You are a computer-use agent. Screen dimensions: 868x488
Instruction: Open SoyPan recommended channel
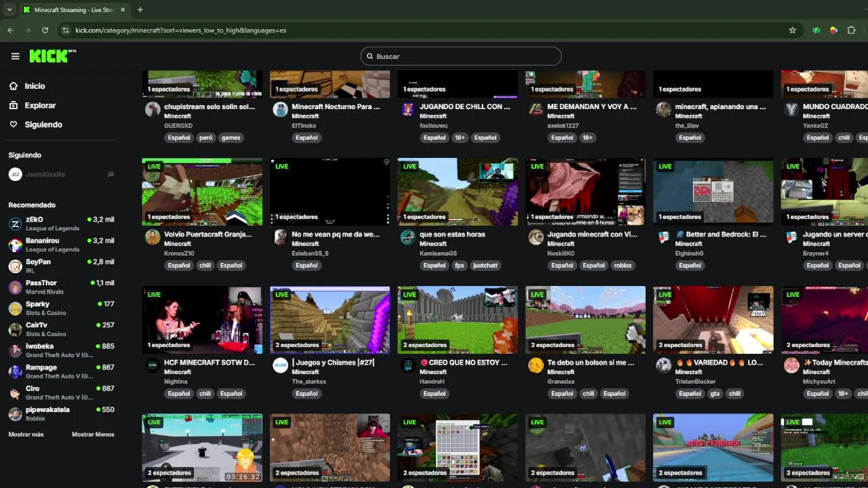click(61, 266)
